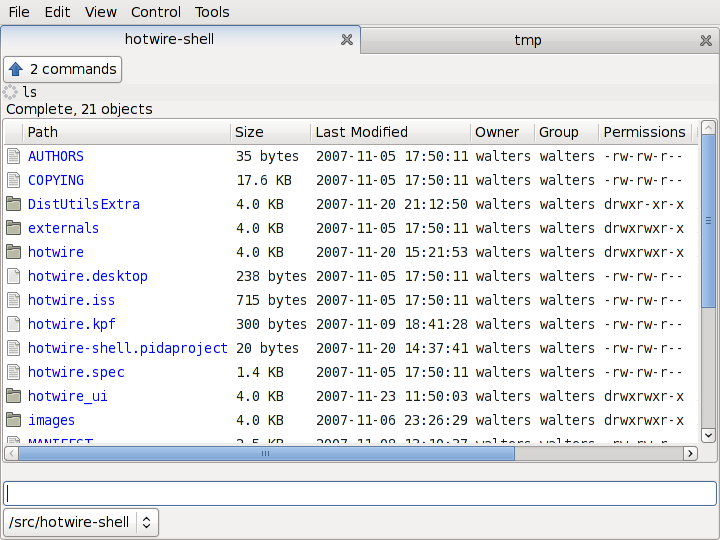Click the 2007-11-06 23:26:29 timestamp
720x540 pixels.
click(392, 420)
